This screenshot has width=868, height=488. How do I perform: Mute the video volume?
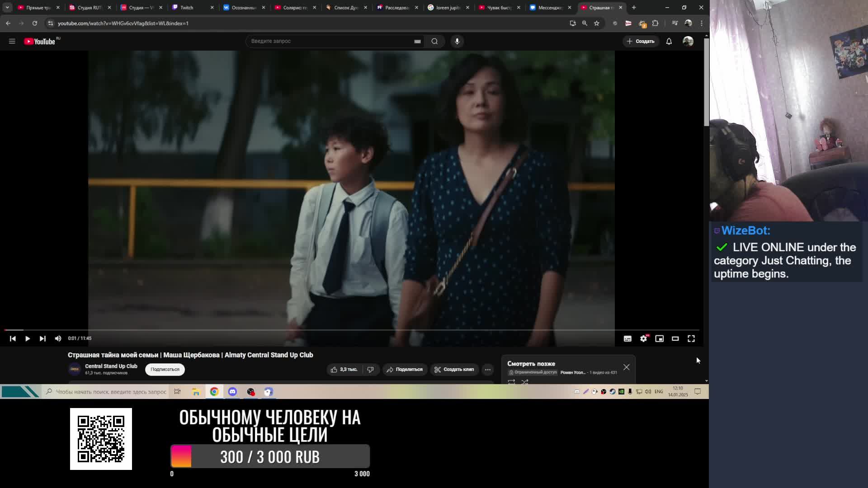pyautogui.click(x=58, y=338)
